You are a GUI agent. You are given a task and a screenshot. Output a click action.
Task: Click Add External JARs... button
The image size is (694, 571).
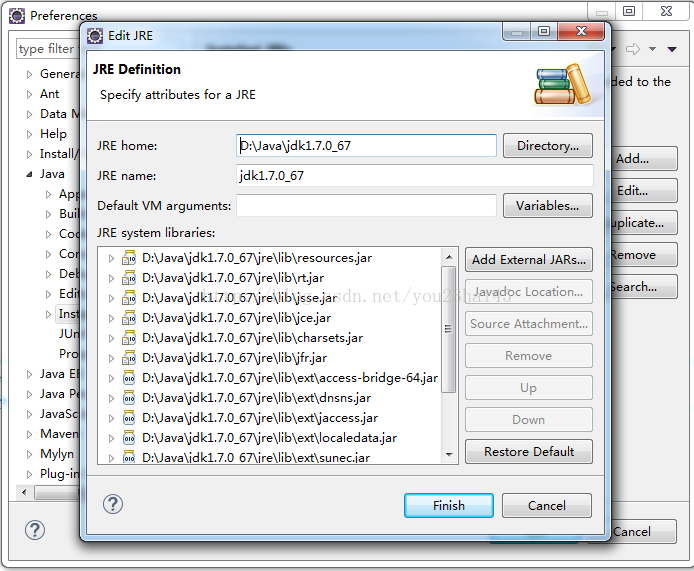[x=528, y=259]
